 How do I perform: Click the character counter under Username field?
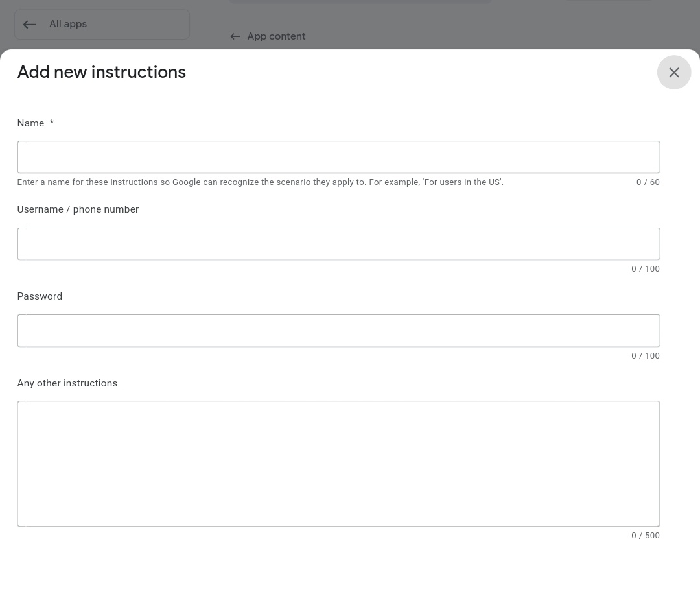[645, 269]
